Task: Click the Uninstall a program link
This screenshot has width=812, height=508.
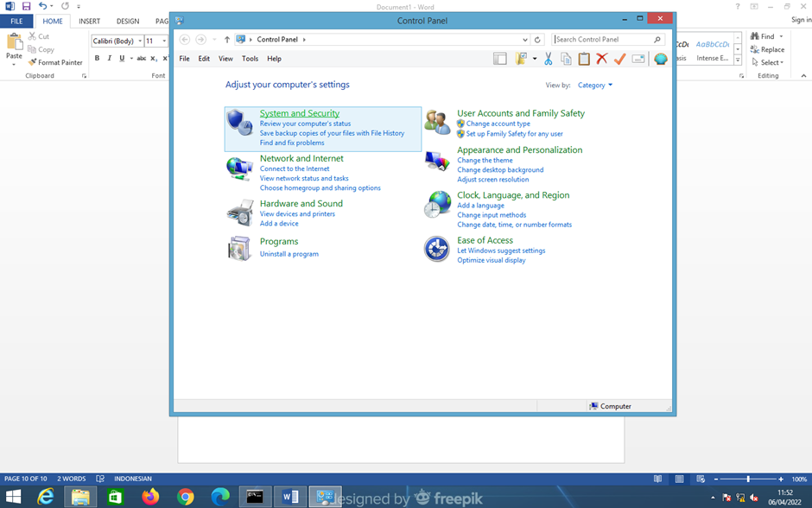Action: coord(289,254)
